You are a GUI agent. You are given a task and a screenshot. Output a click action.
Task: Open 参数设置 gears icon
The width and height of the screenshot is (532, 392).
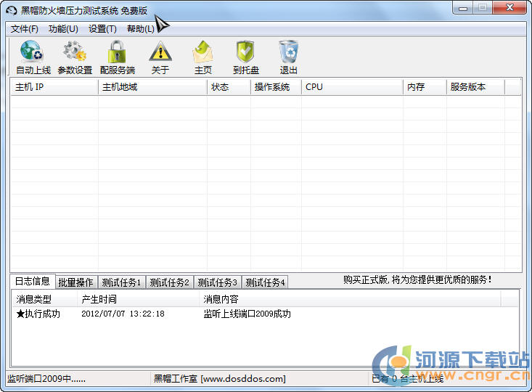(75, 52)
